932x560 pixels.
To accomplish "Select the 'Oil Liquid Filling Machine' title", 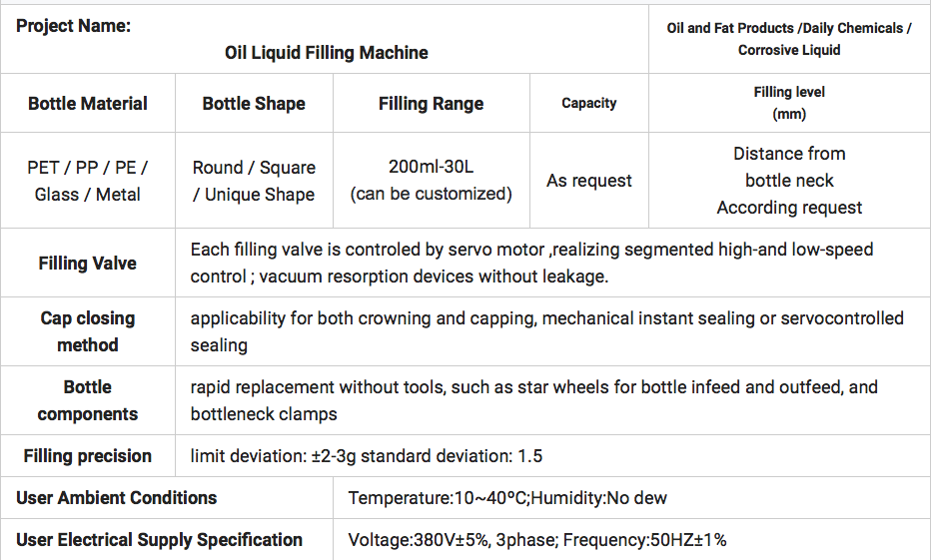I will coord(327,53).
